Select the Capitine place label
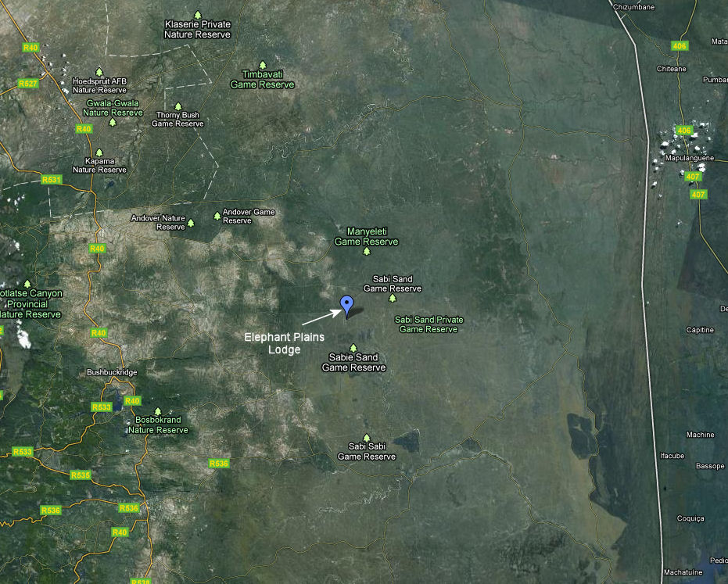 point(700,330)
